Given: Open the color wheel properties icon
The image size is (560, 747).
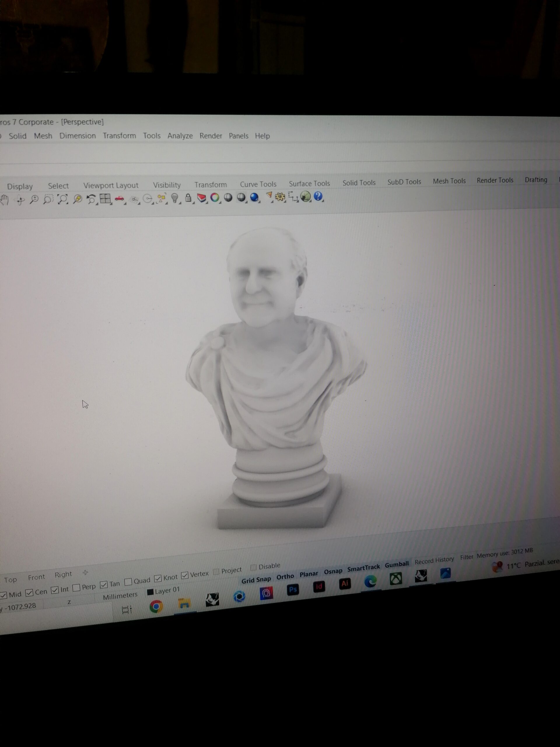Looking at the screenshot, I should pos(215,198).
